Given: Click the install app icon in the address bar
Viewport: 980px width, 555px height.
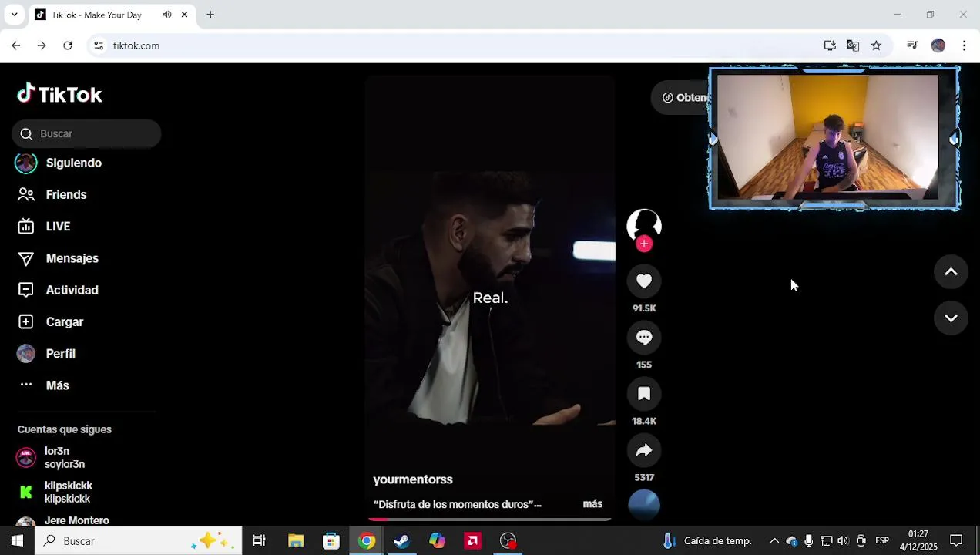Looking at the screenshot, I should pos(830,45).
